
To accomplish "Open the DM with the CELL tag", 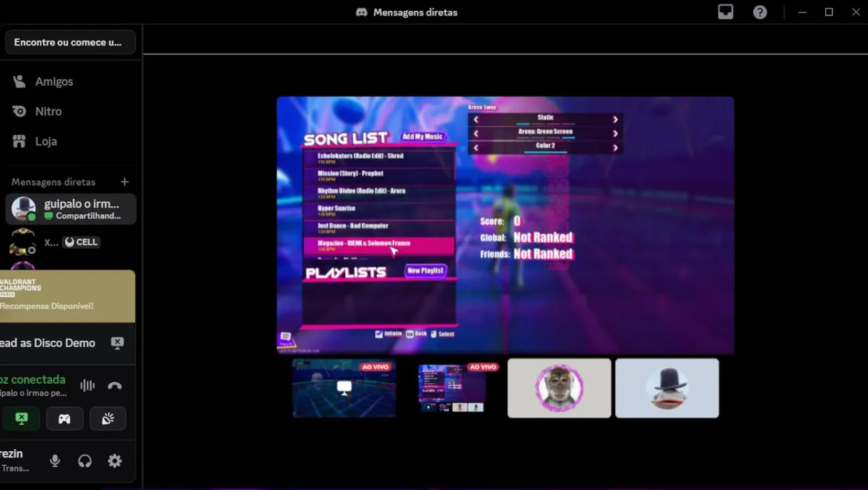I will (71, 242).
